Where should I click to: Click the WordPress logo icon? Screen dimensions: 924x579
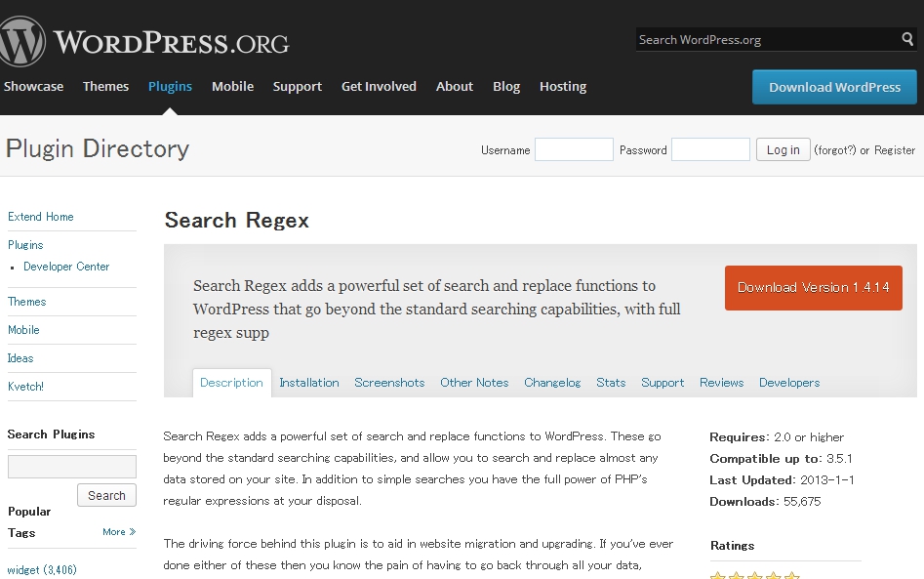click(21, 41)
